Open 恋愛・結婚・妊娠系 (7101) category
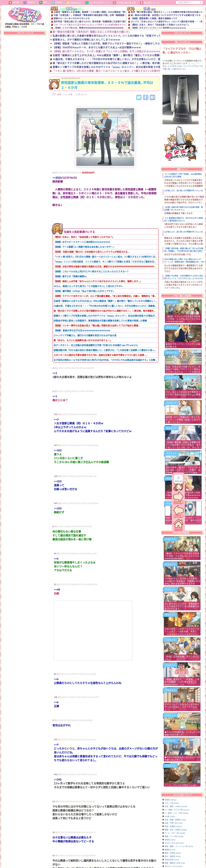The height and width of the screenshot is (868, 206). [x=175, y=820]
